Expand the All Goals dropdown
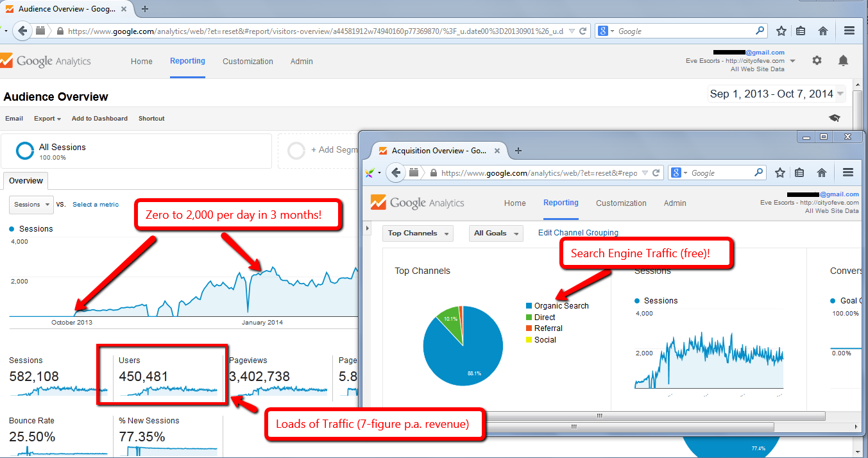 [x=495, y=233]
